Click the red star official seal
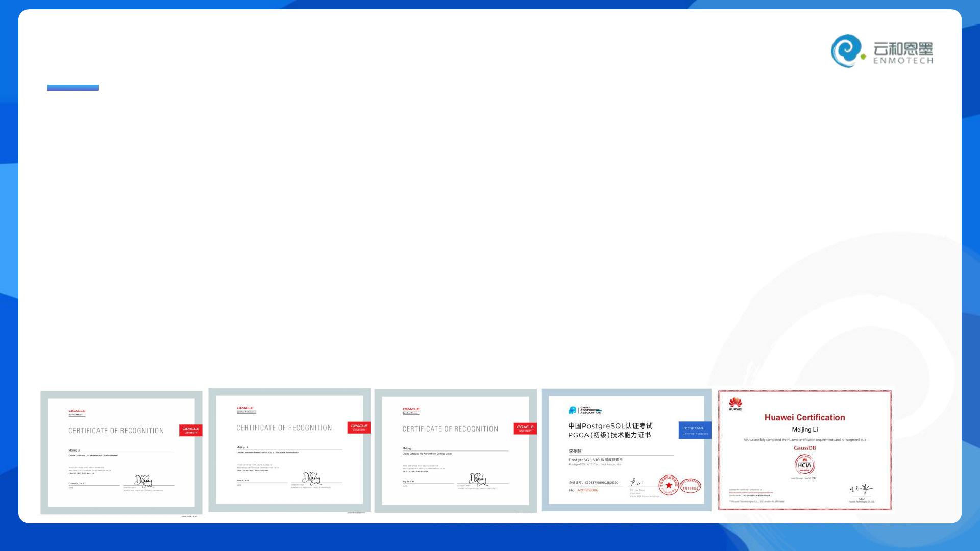 [668, 485]
